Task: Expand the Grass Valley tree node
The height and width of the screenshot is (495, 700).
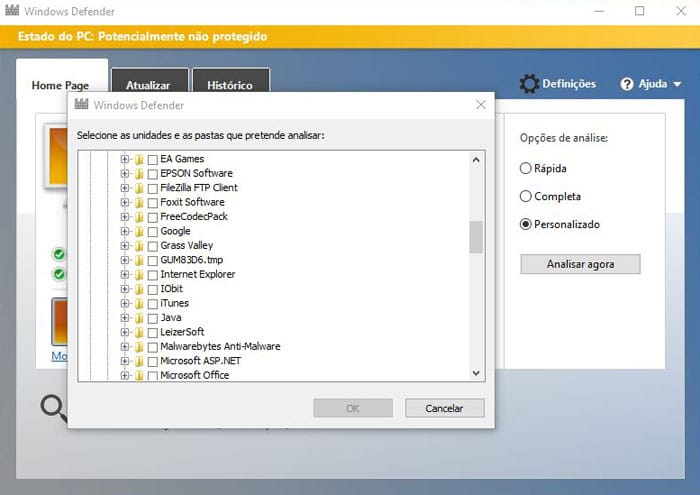Action: pos(125,245)
